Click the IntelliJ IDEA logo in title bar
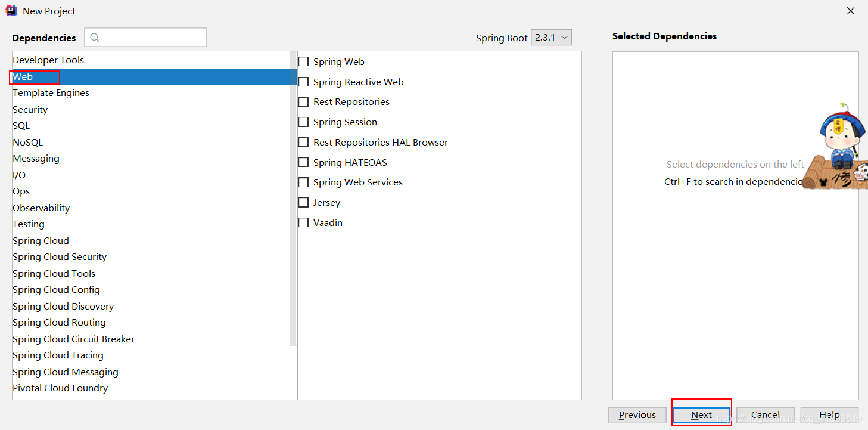The image size is (868, 430). tap(11, 11)
